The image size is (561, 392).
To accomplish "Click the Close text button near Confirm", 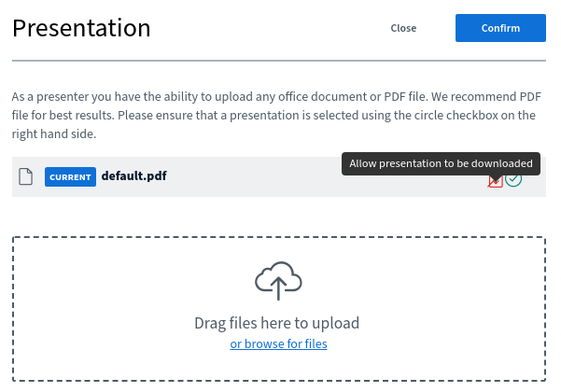I will pyautogui.click(x=403, y=28).
